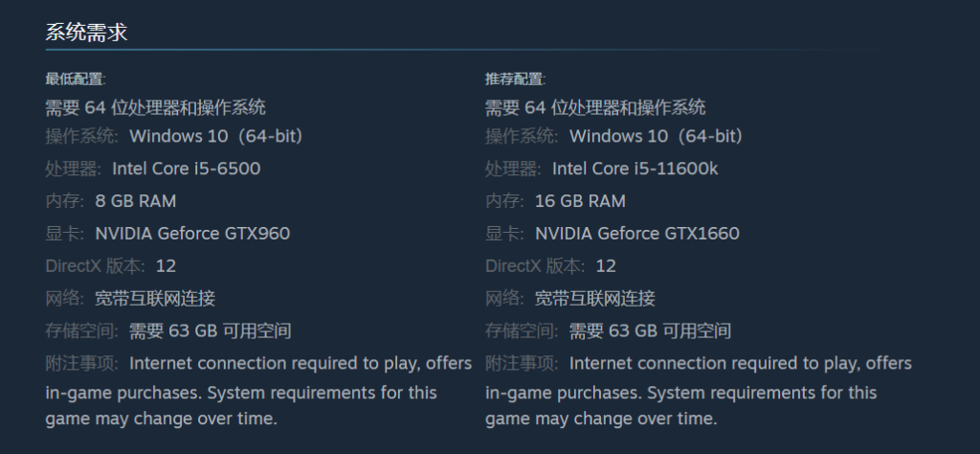This screenshot has height=454, width=980.
Task: Click minimum 需要 63 GB 可用空间 text
Action: coord(210,331)
